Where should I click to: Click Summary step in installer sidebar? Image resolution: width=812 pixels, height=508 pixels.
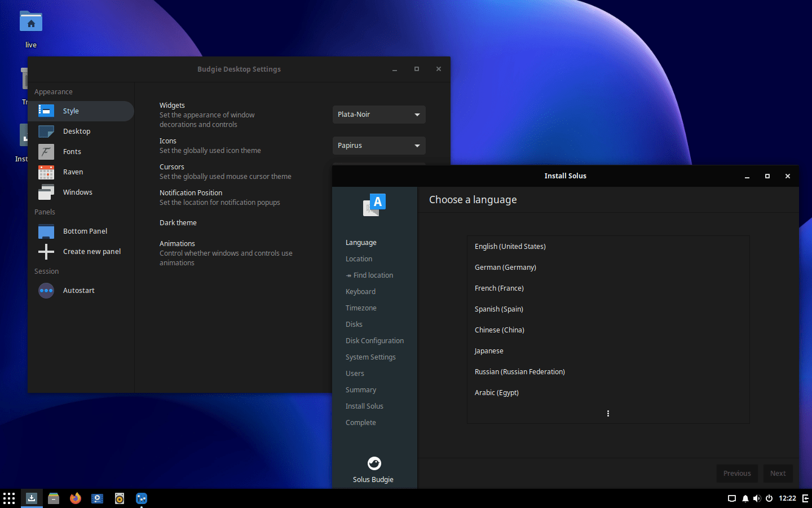pos(361,390)
